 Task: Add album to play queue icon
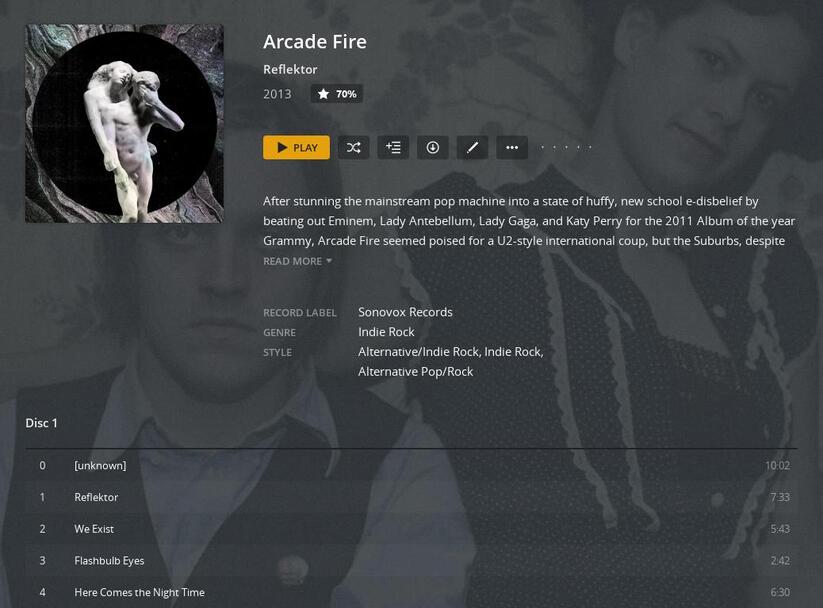(393, 148)
